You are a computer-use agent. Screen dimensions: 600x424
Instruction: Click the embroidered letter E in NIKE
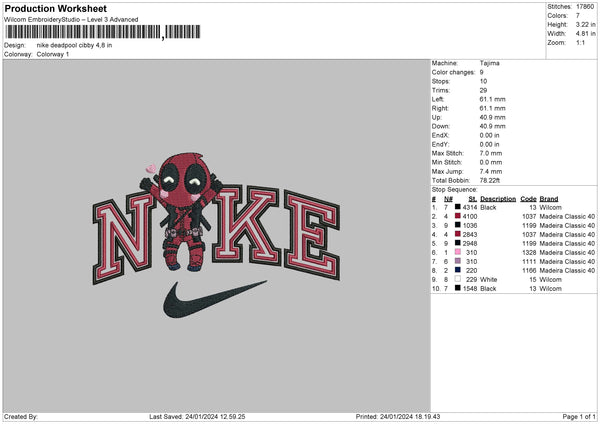click(311, 235)
